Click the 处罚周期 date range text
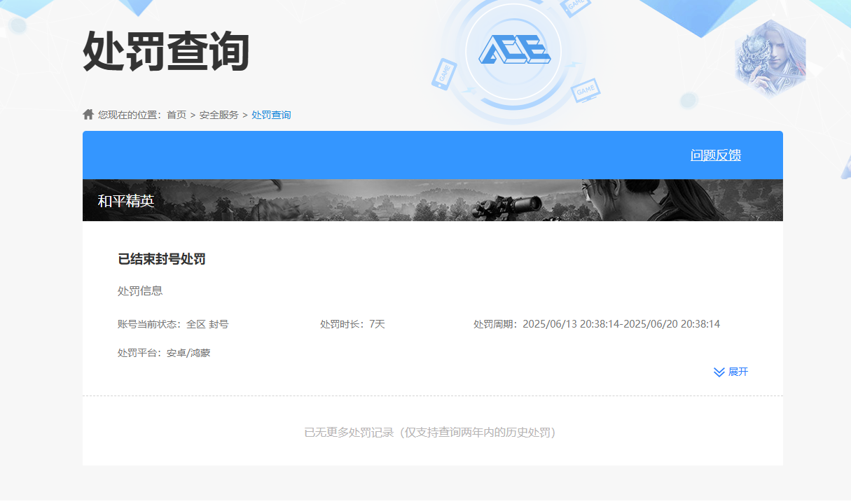 tap(597, 324)
